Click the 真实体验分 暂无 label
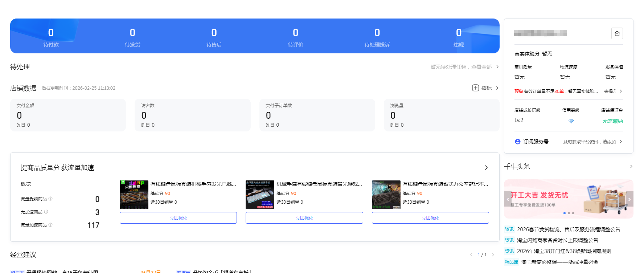The width and height of the screenshot is (644, 273). (x=533, y=54)
